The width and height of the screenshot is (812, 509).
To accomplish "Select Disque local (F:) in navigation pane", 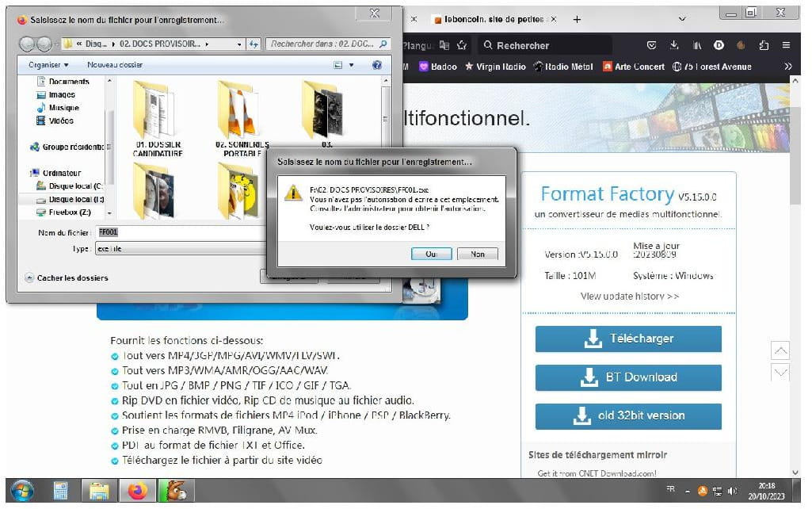I will point(70,200).
